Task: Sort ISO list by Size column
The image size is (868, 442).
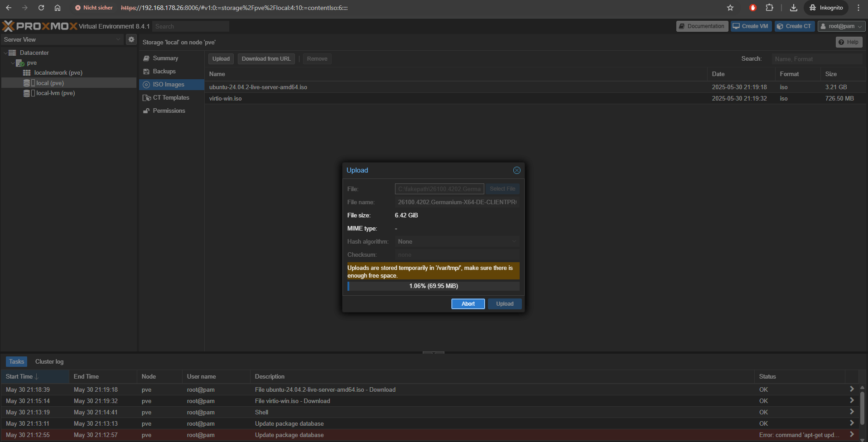Action: point(843,74)
